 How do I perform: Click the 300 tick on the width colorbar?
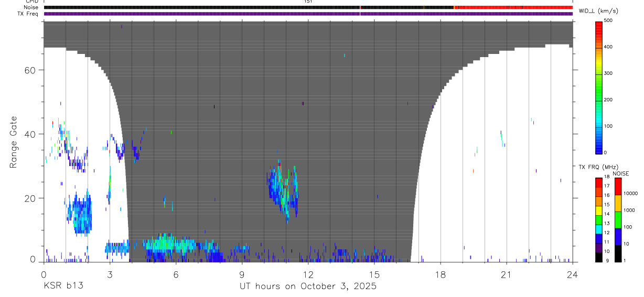click(x=609, y=73)
